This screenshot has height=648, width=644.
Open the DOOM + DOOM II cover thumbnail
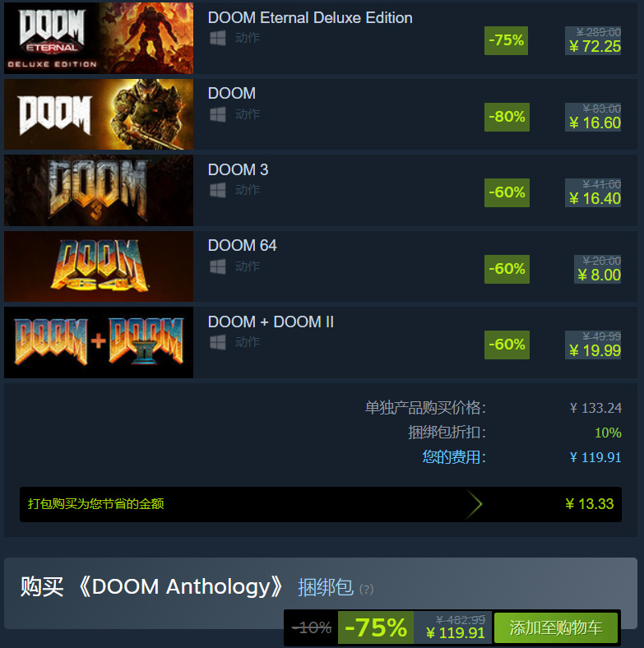(99, 343)
